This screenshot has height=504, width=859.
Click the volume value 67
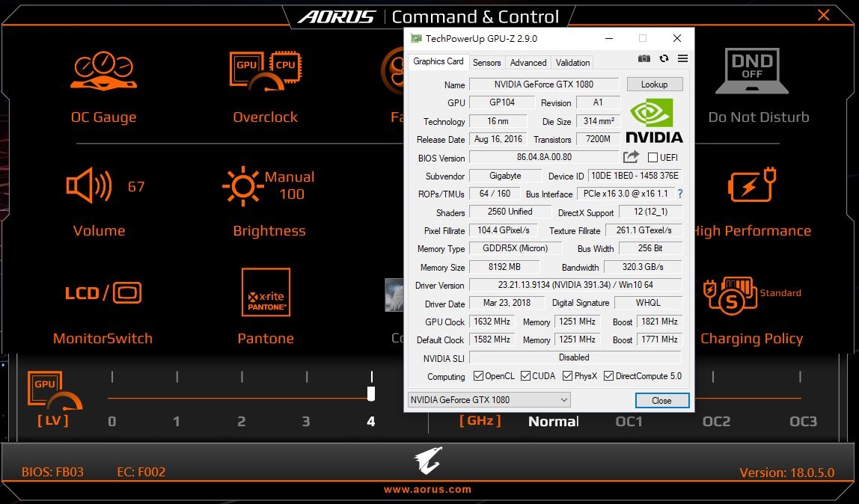[136, 187]
